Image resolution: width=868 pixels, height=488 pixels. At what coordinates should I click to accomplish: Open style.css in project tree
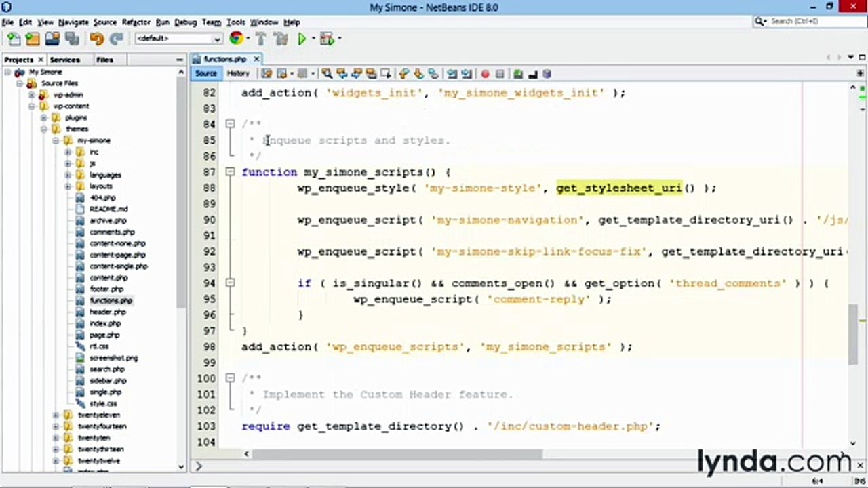pyautogui.click(x=102, y=403)
